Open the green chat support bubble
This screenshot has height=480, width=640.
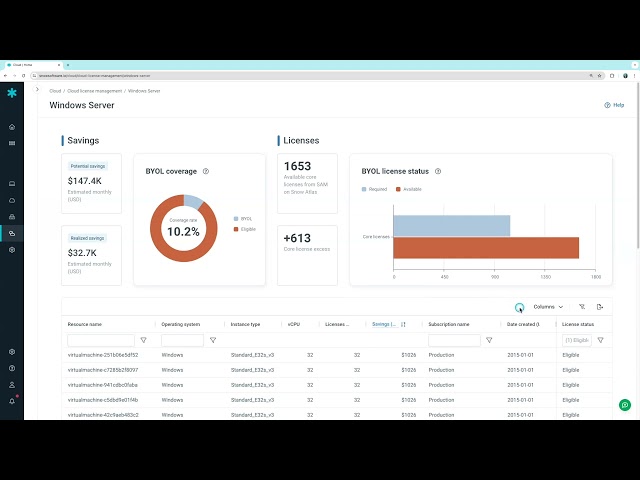coord(625,405)
